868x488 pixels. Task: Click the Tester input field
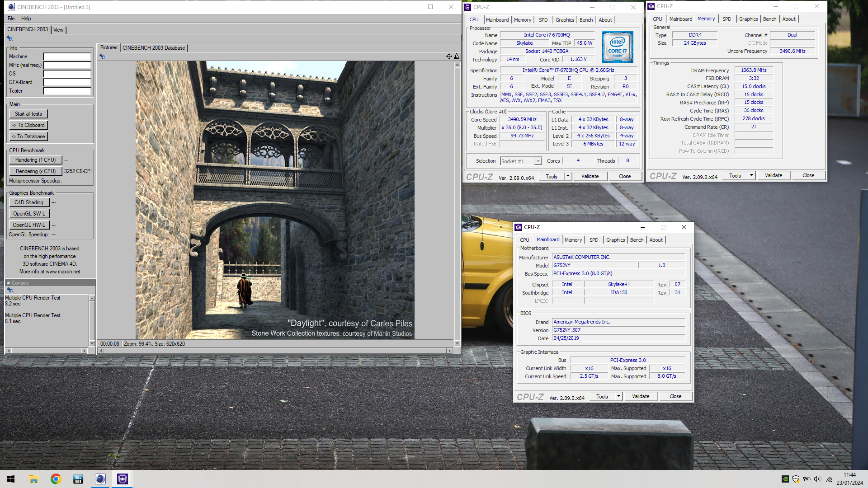[67, 91]
